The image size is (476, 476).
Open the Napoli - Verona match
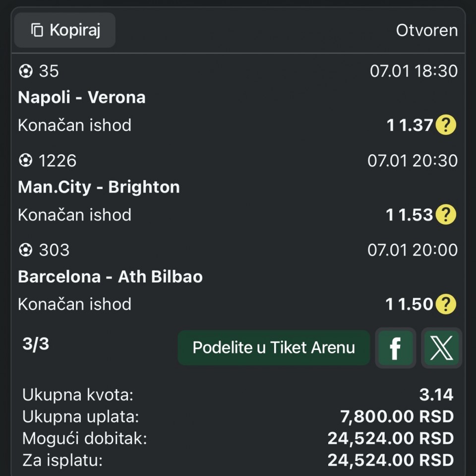(82, 97)
